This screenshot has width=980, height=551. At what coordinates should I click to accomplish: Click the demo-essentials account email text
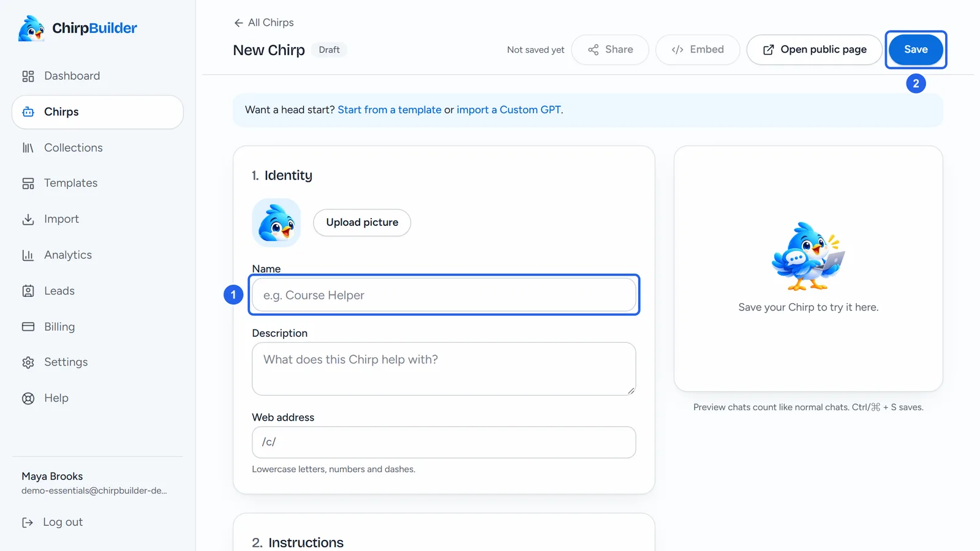pos(94,490)
